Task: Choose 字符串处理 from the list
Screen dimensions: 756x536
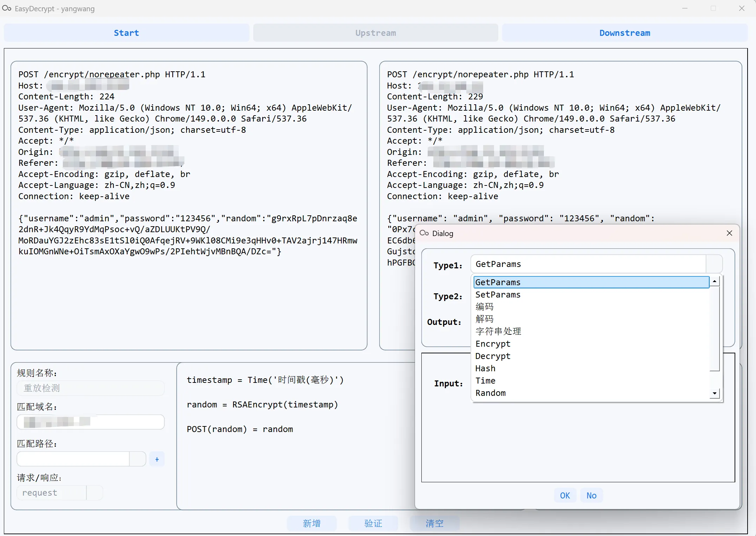Action: (x=591, y=331)
